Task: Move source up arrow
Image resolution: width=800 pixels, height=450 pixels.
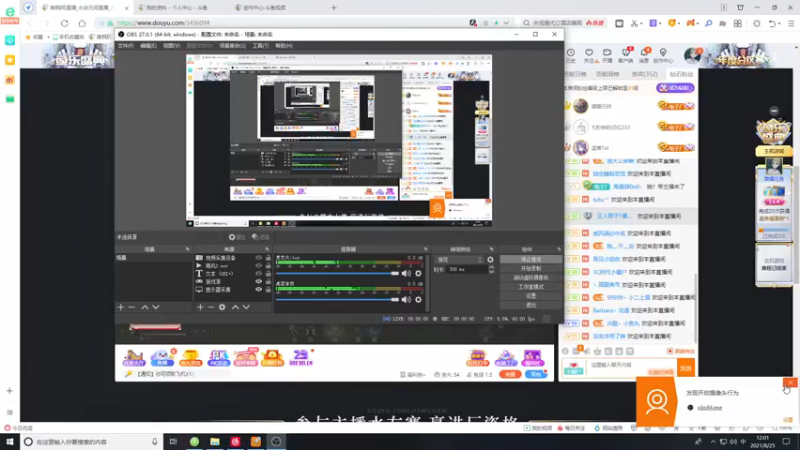Action: tap(235, 307)
